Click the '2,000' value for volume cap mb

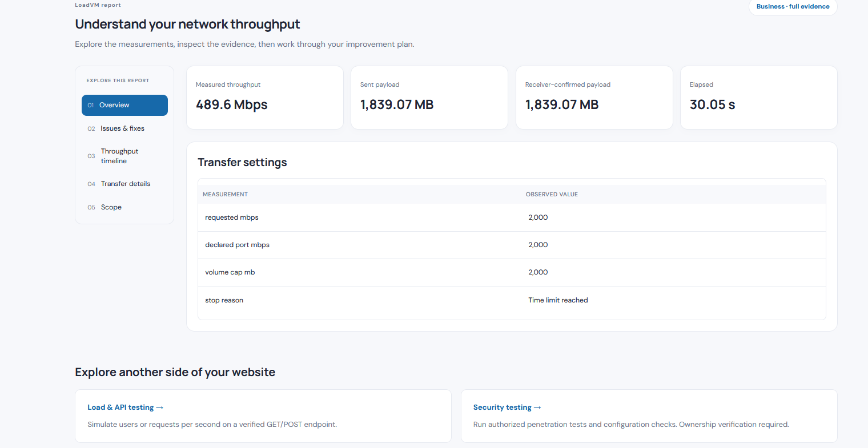pos(538,272)
